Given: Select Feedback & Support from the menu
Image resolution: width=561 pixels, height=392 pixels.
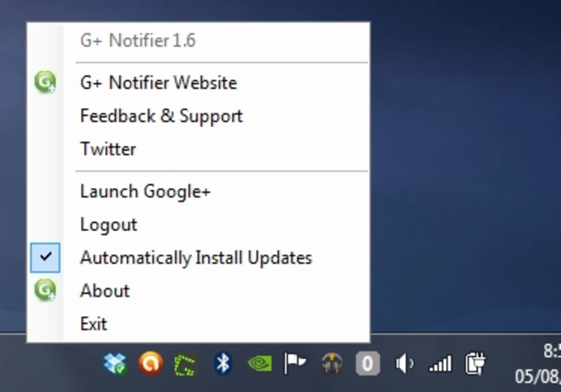Looking at the screenshot, I should coord(198,116).
